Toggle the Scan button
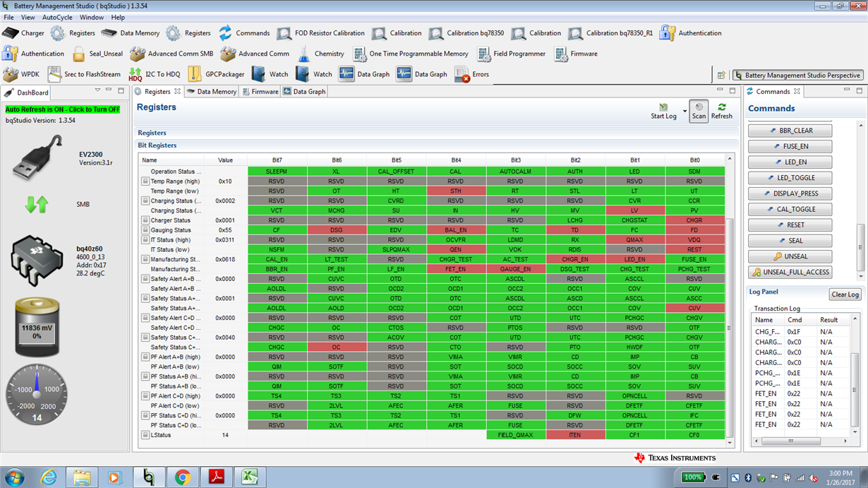Image resolution: width=868 pixels, height=488 pixels. [699, 111]
